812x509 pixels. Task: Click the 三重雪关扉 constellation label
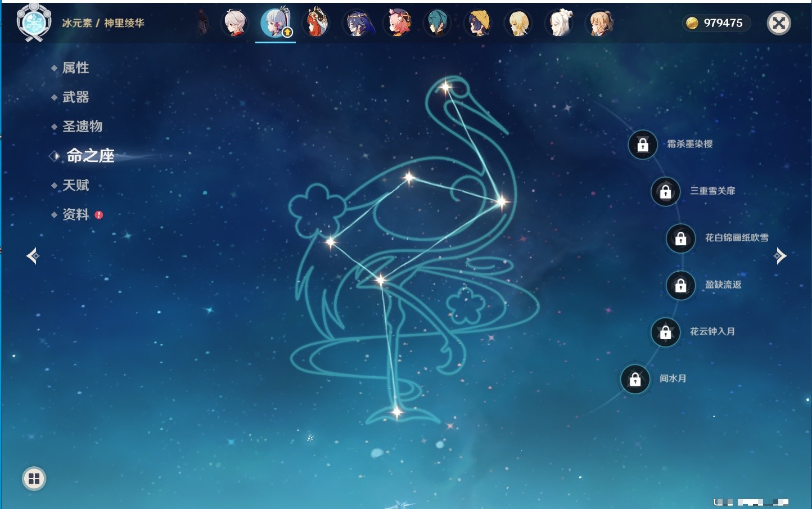[712, 191]
